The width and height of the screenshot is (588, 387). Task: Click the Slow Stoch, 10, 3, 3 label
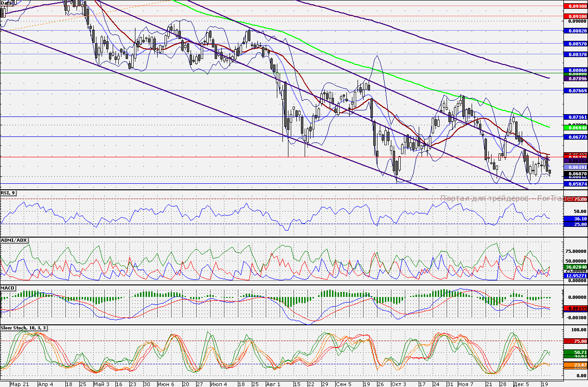24,328
